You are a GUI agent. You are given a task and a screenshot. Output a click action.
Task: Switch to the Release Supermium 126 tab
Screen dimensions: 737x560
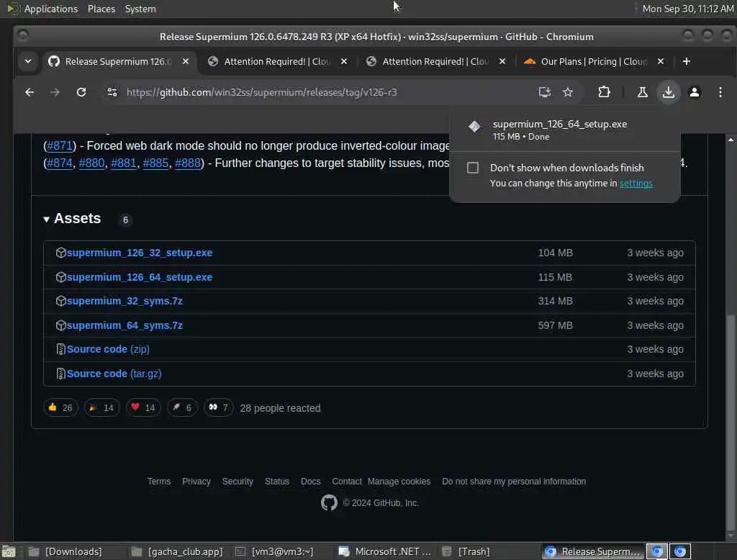(x=119, y=62)
